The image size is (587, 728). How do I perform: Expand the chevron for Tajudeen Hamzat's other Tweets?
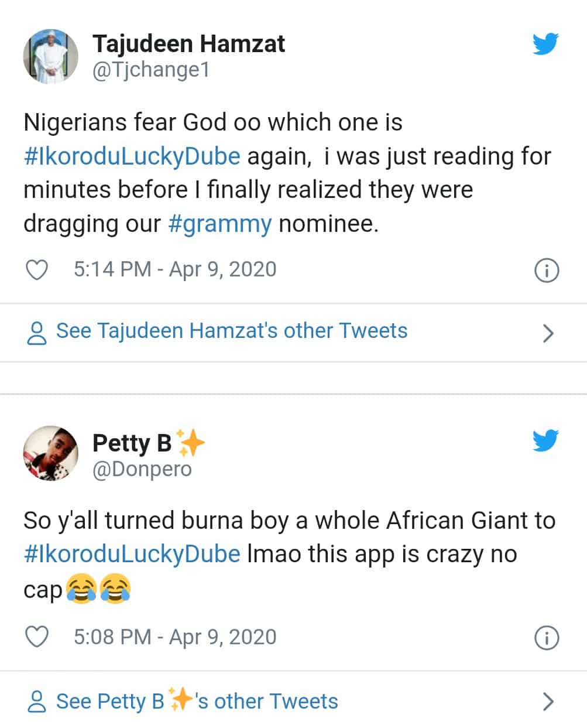[548, 333]
